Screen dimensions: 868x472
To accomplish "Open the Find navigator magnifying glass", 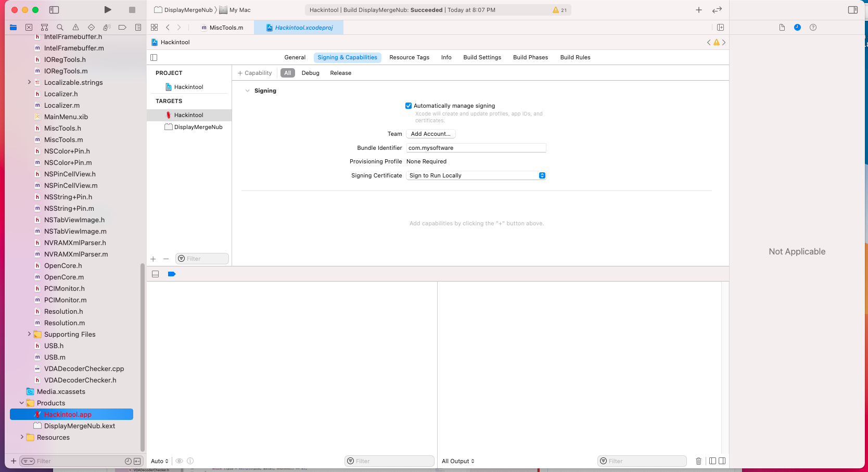I will tap(60, 27).
